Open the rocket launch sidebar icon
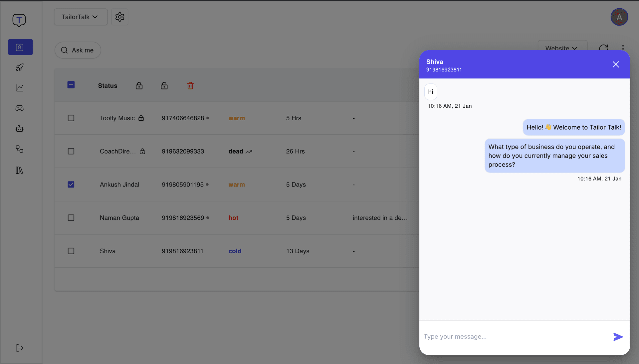The width and height of the screenshot is (639, 364). coord(20,67)
